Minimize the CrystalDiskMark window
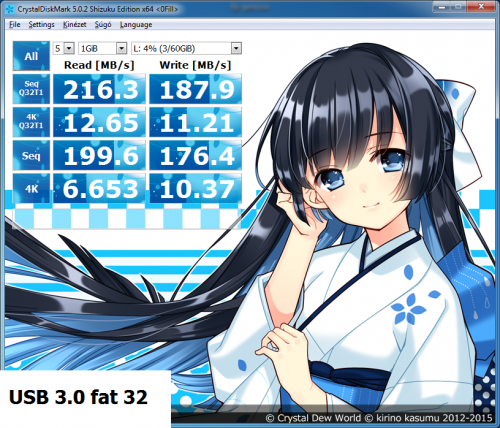Image resolution: width=500 pixels, height=428 pixels. [x=441, y=7]
